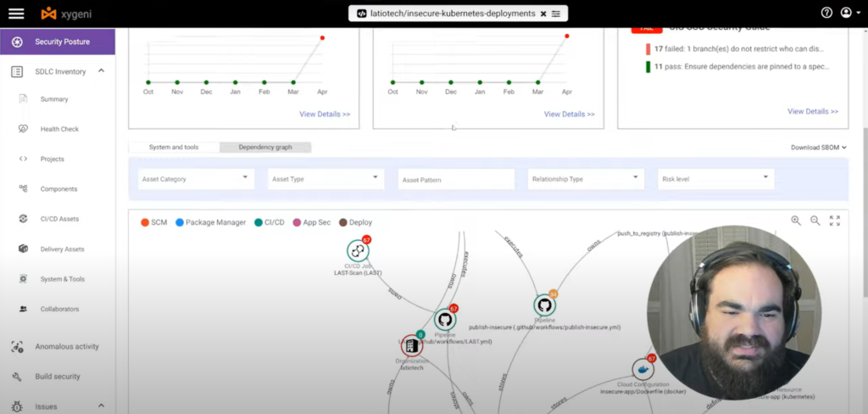Viewport: 868px width, 414px height.
Task: Open the project filter settings icon
Action: [556, 14]
